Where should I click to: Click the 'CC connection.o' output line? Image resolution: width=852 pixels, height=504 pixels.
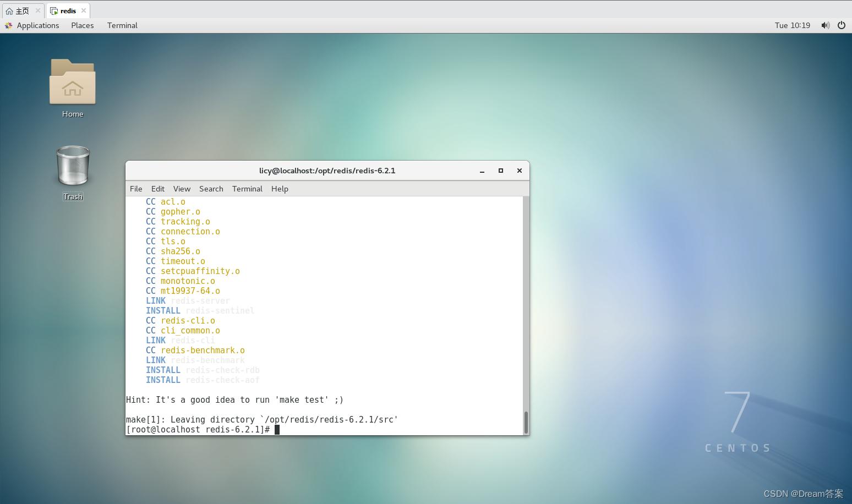point(183,232)
